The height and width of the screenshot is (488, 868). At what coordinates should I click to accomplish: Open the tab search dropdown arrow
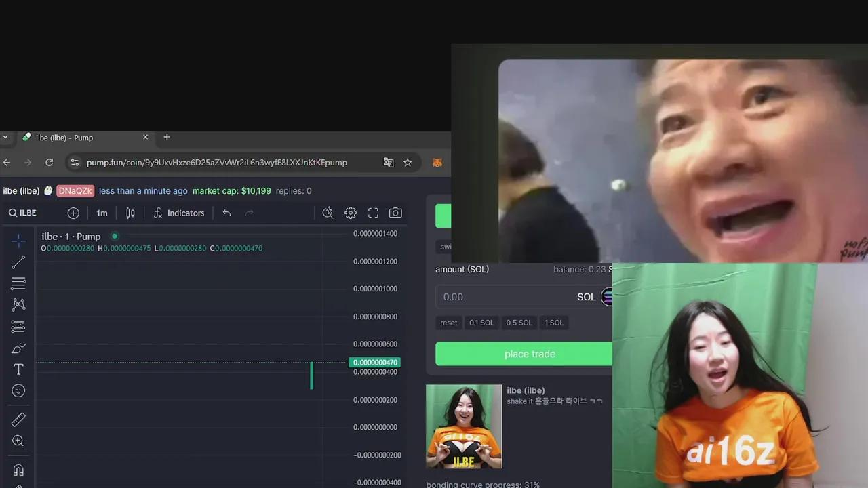[x=5, y=137]
